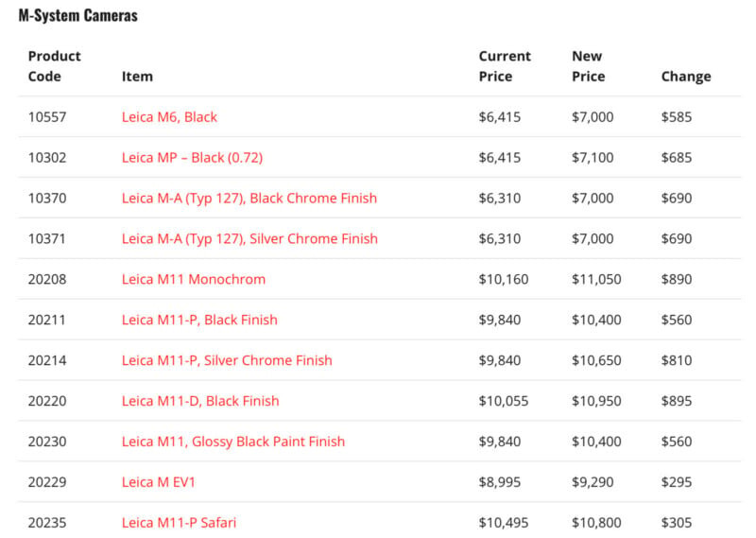The image size is (756, 538).
Task: Click the Product Code column header
Action: [54, 66]
